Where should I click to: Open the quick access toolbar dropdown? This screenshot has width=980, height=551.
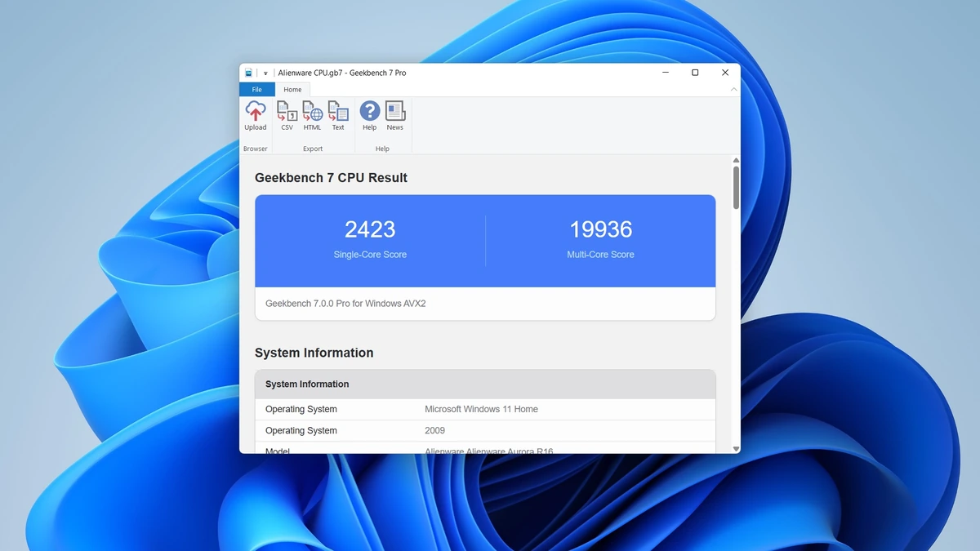click(x=265, y=73)
